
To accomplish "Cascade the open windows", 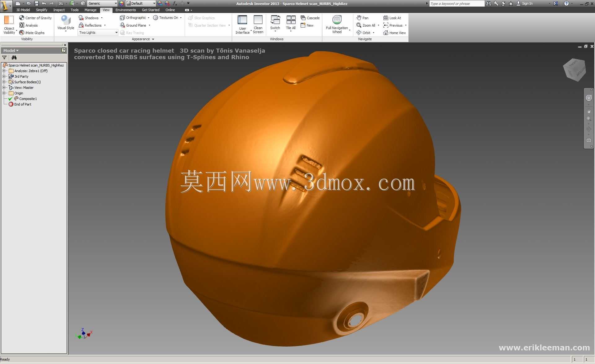I will (x=310, y=18).
